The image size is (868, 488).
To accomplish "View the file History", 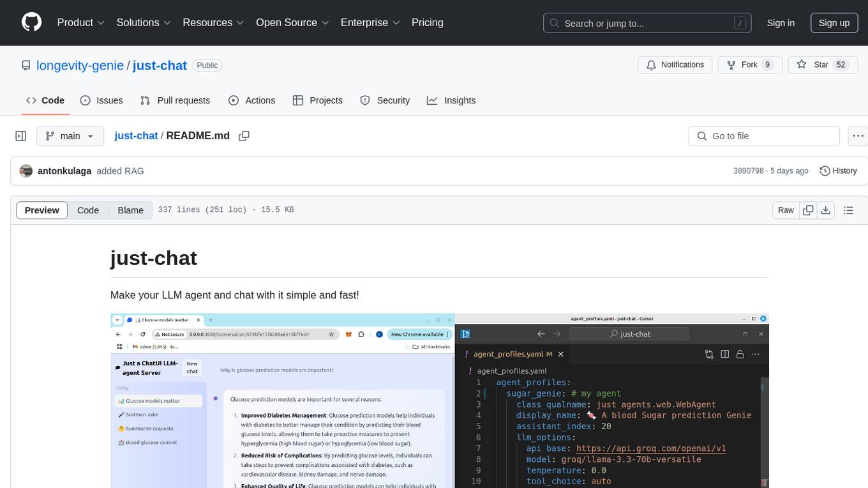I will pos(838,171).
